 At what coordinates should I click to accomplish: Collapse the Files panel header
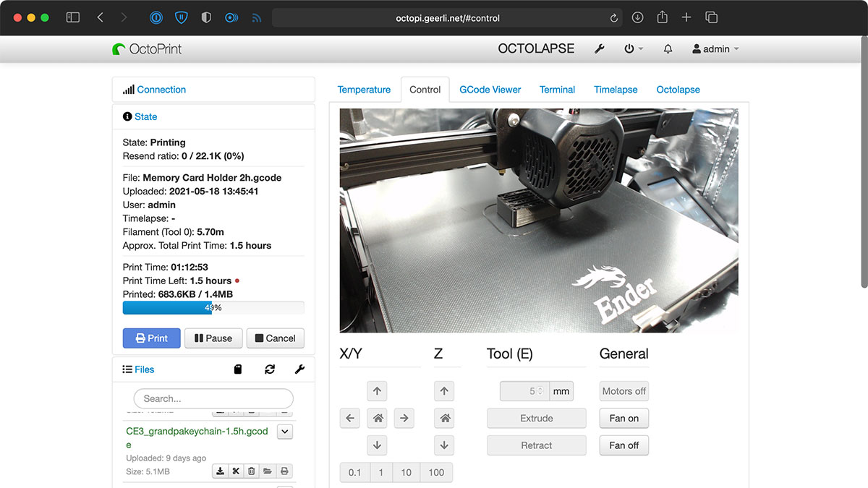pyautogui.click(x=144, y=369)
